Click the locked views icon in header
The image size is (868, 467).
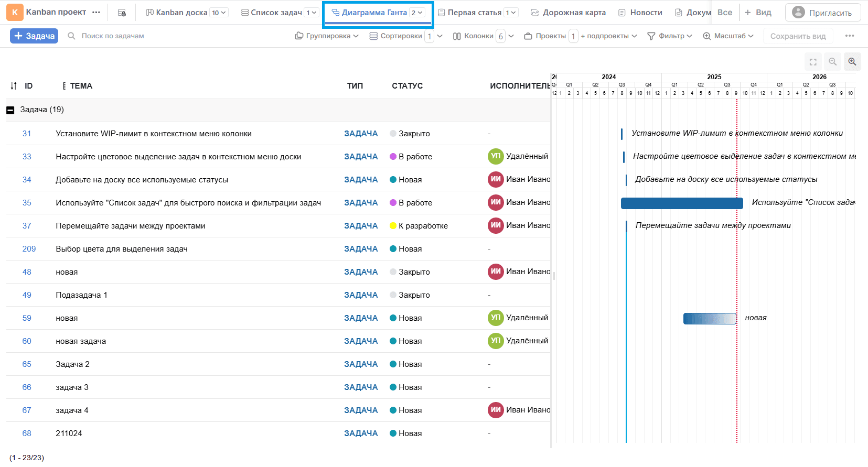(122, 13)
